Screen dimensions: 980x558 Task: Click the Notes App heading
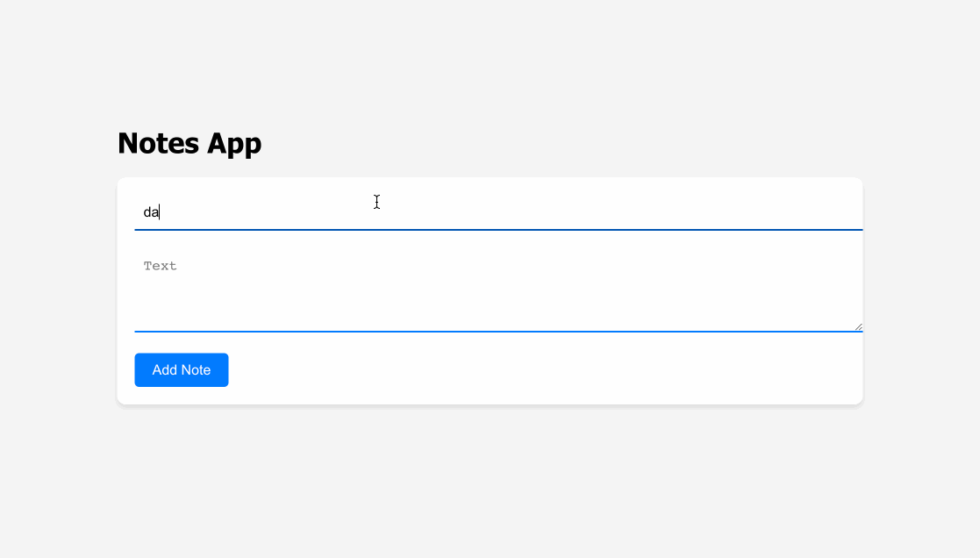click(x=189, y=143)
